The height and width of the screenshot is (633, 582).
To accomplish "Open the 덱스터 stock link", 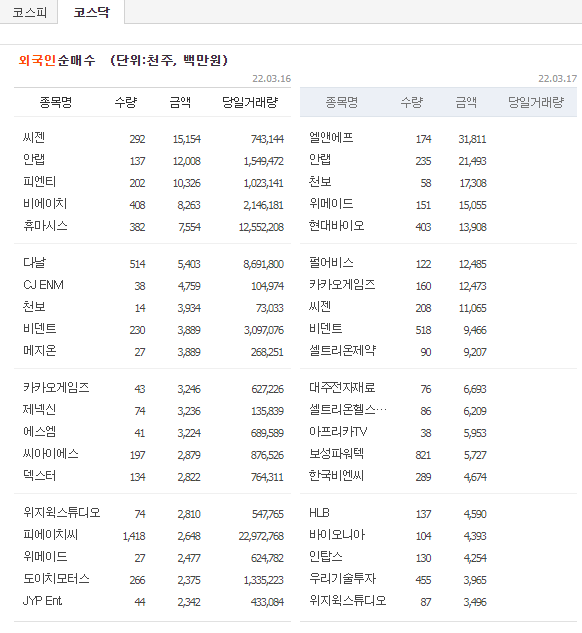I will 40,476.
